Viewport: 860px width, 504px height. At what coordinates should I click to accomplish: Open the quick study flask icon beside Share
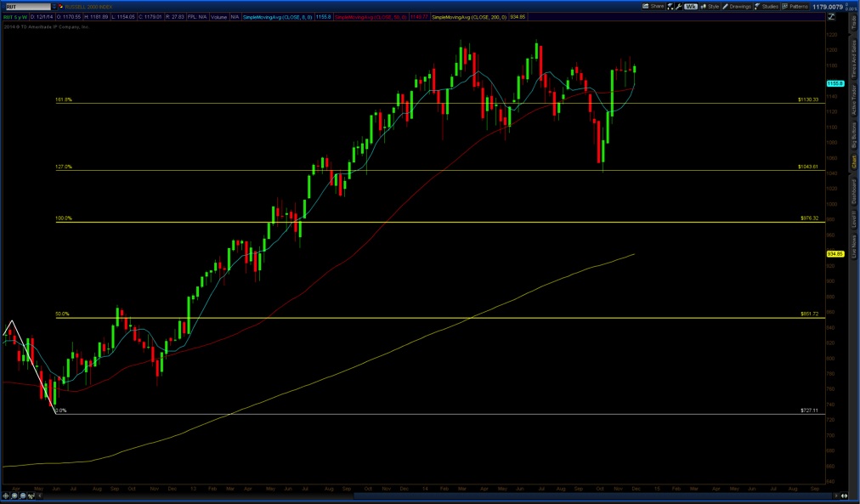pyautogui.click(x=670, y=7)
